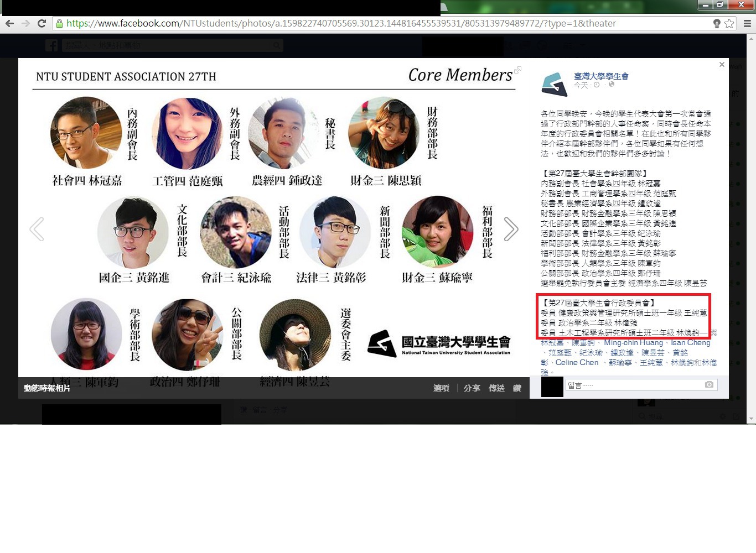
Task: Click the line 財務部部長 財務金融學系三年級 陳思穎
Action: pyautogui.click(x=608, y=213)
